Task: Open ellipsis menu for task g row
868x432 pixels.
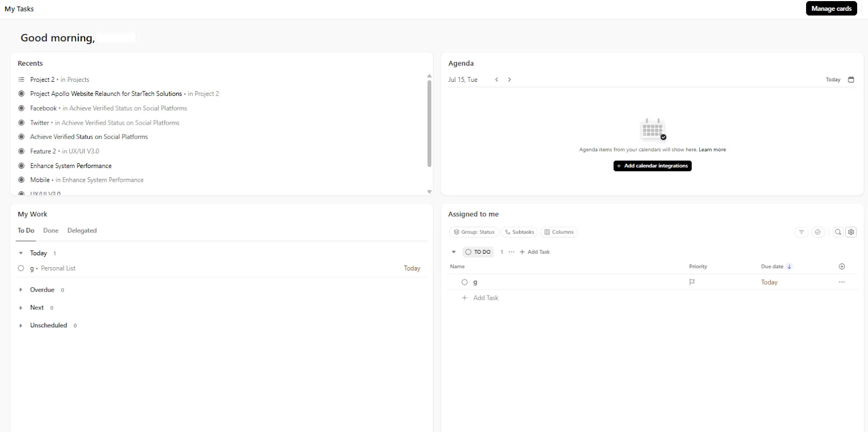Action: point(842,282)
